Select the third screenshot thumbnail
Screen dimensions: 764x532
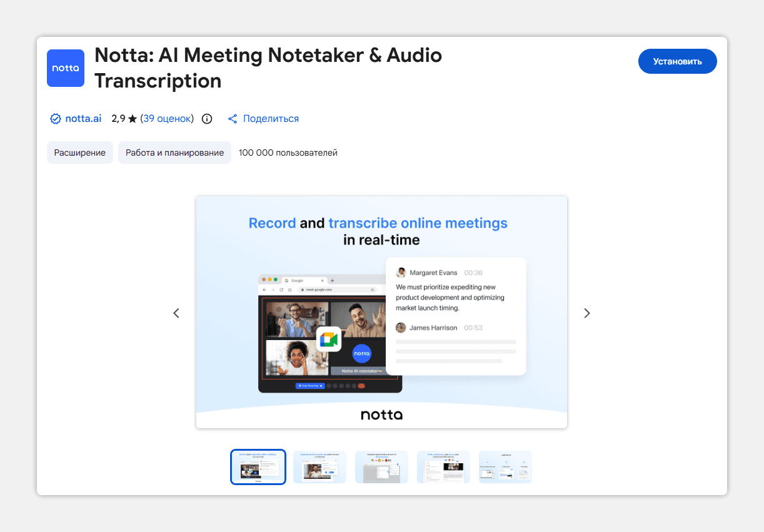click(381, 467)
